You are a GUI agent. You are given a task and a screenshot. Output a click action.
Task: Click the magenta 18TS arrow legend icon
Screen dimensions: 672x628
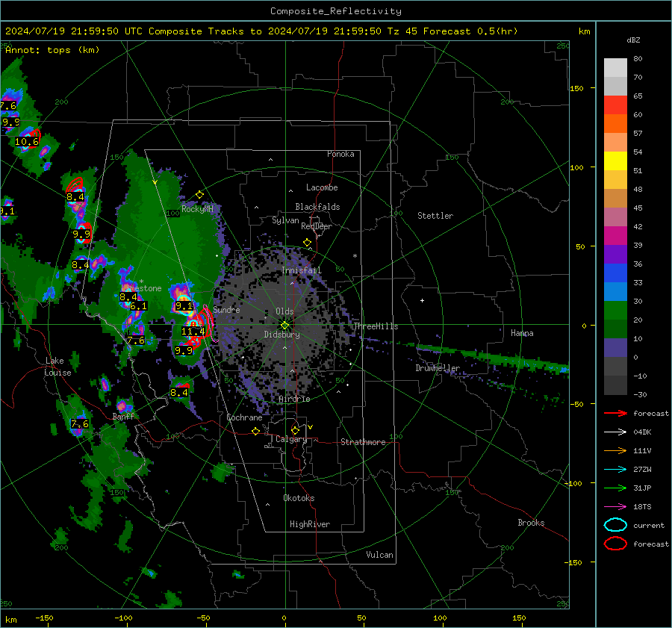pos(615,507)
